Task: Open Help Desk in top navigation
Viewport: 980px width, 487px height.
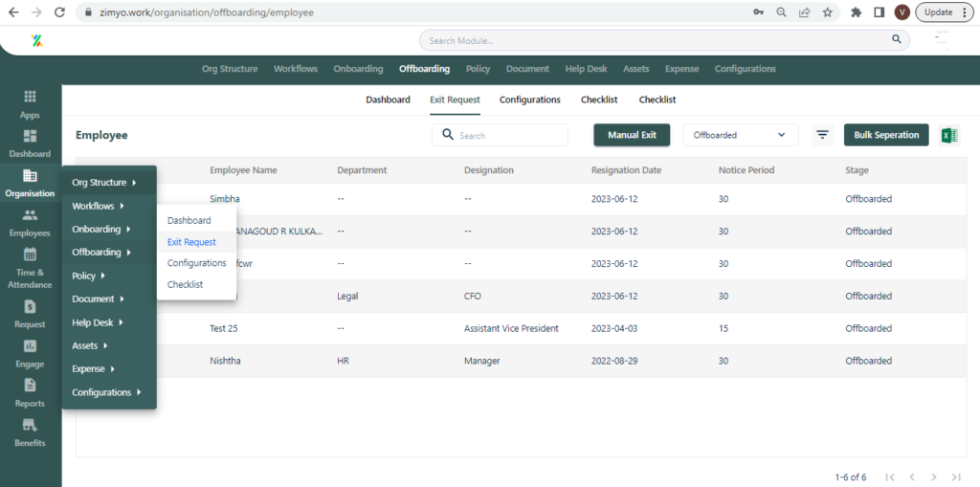Action: click(x=586, y=69)
